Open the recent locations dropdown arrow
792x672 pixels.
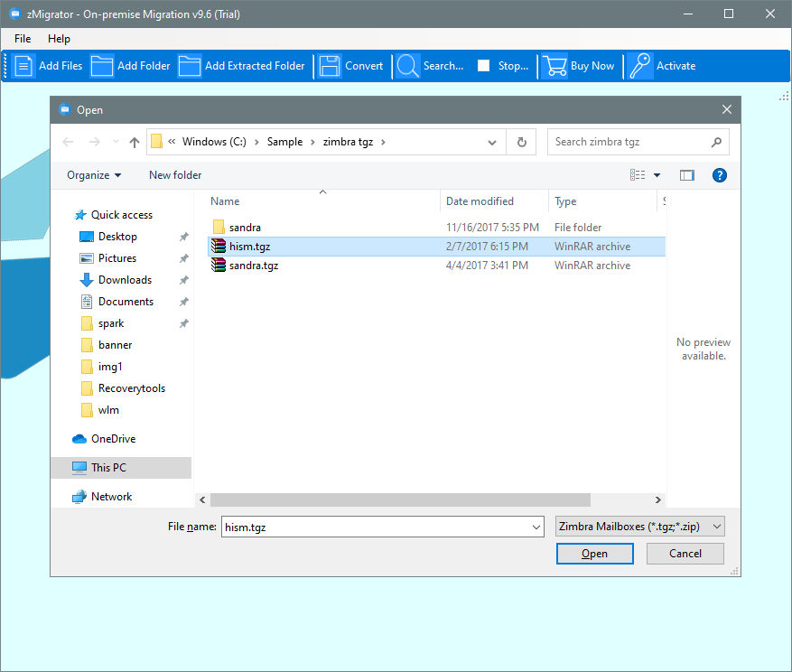click(116, 142)
